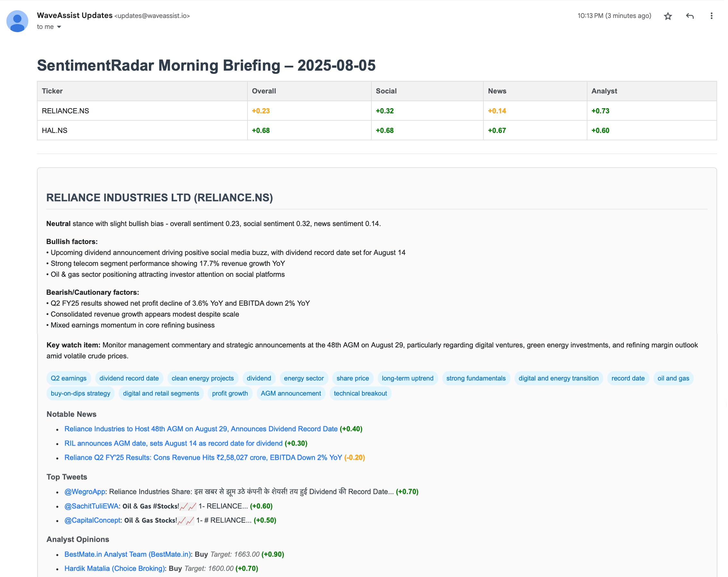Click RELIANCE.NS overall score +0.23
The image size is (728, 577).
261,111
